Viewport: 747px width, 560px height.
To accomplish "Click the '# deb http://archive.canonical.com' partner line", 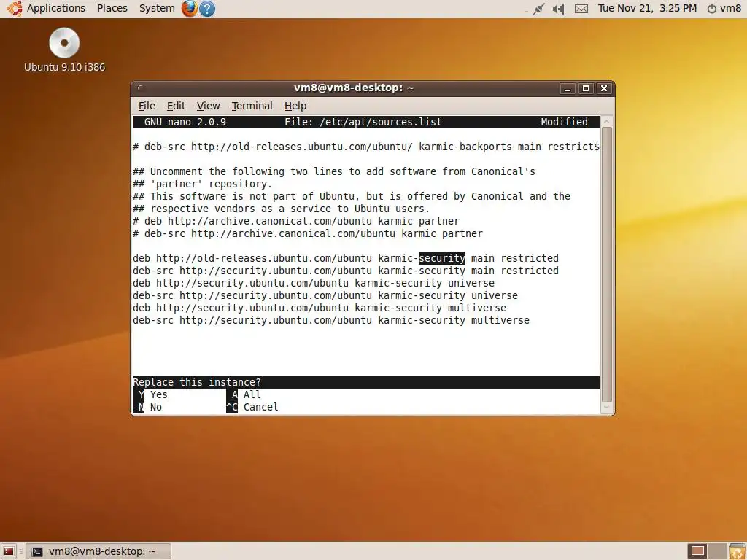I will (x=296, y=221).
